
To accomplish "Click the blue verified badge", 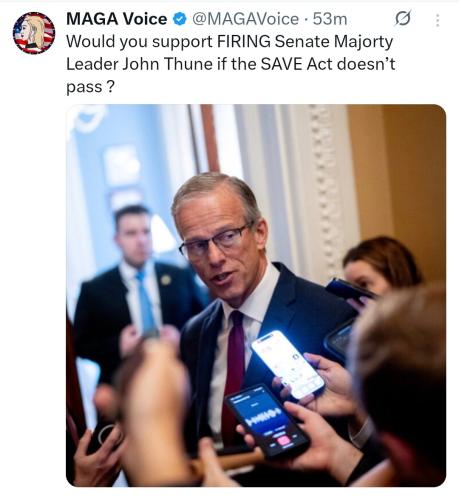I will coord(179,19).
